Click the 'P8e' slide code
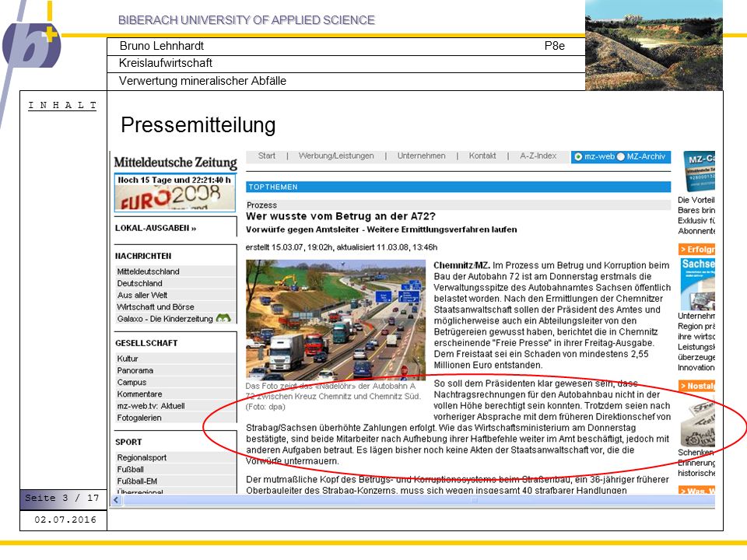 pyautogui.click(x=555, y=46)
